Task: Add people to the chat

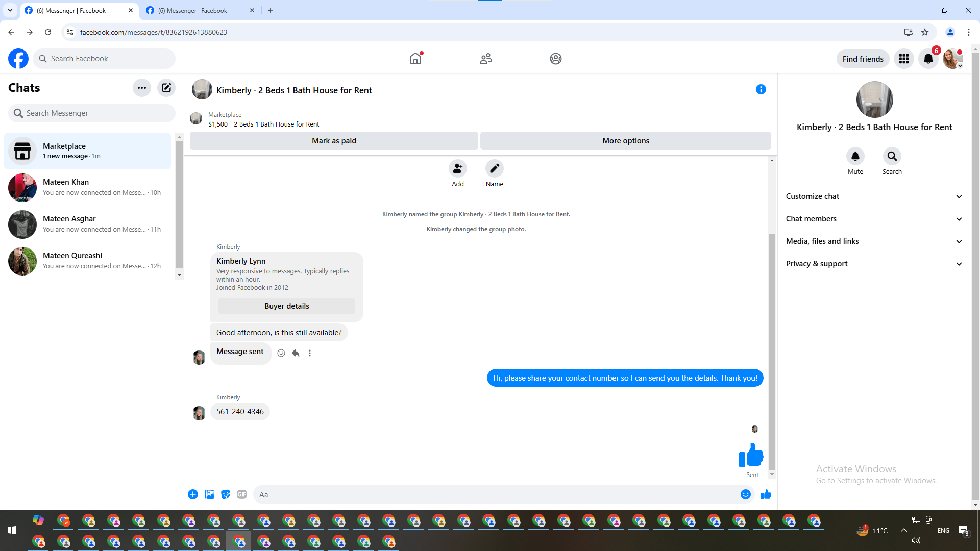Action: [x=458, y=168]
